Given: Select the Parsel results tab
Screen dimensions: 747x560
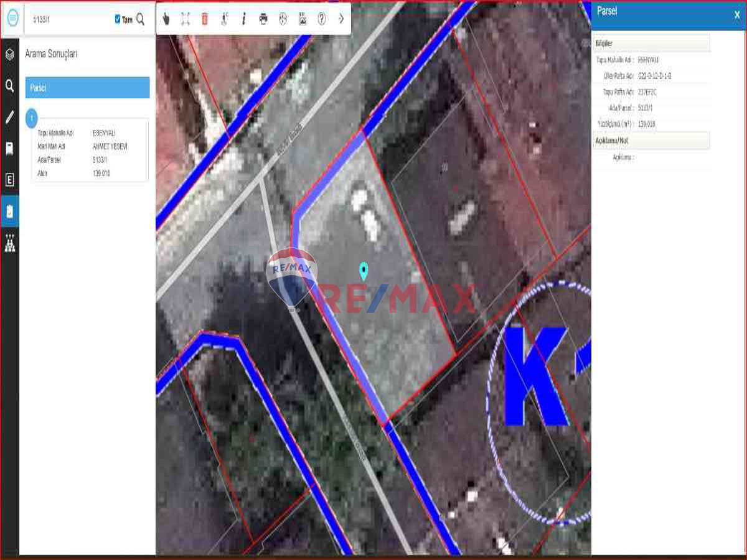Looking at the screenshot, I should tap(87, 88).
